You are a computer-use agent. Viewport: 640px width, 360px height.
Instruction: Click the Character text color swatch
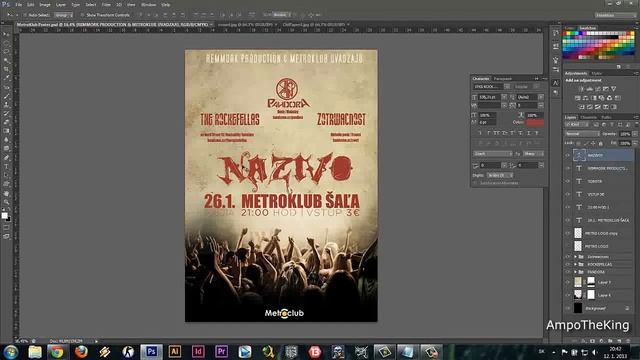click(x=535, y=122)
